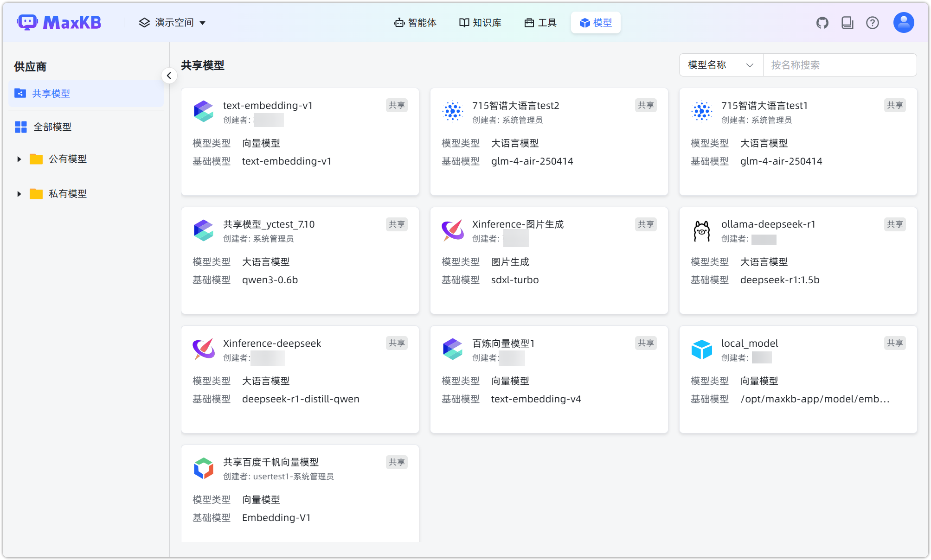931x560 pixels.
Task: Open the 模型名称 filter dropdown
Action: 720,65
